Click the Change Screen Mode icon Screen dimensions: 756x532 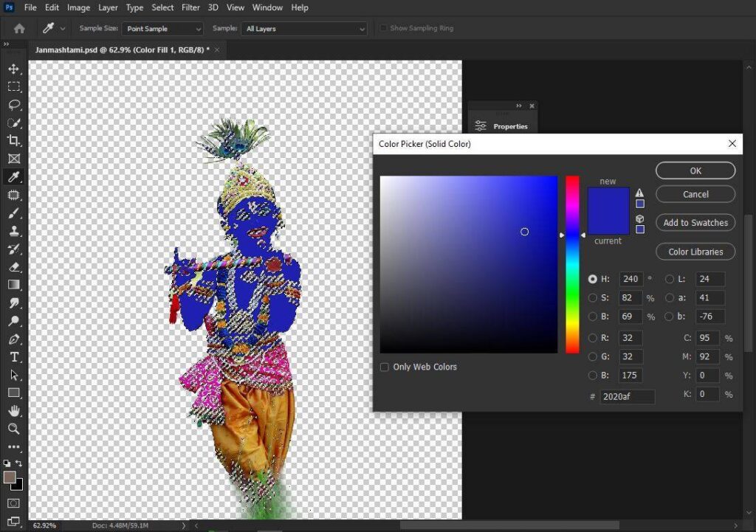click(13, 521)
